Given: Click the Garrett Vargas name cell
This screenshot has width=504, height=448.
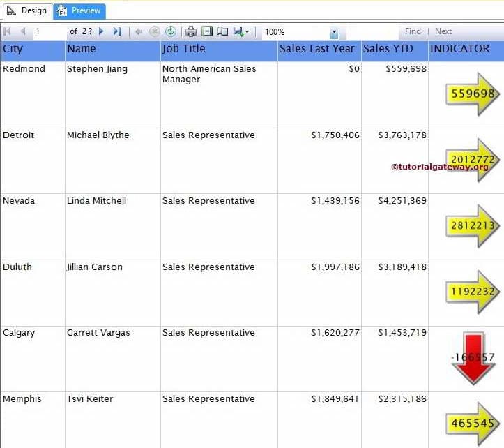Looking at the screenshot, I should tap(113, 359).
